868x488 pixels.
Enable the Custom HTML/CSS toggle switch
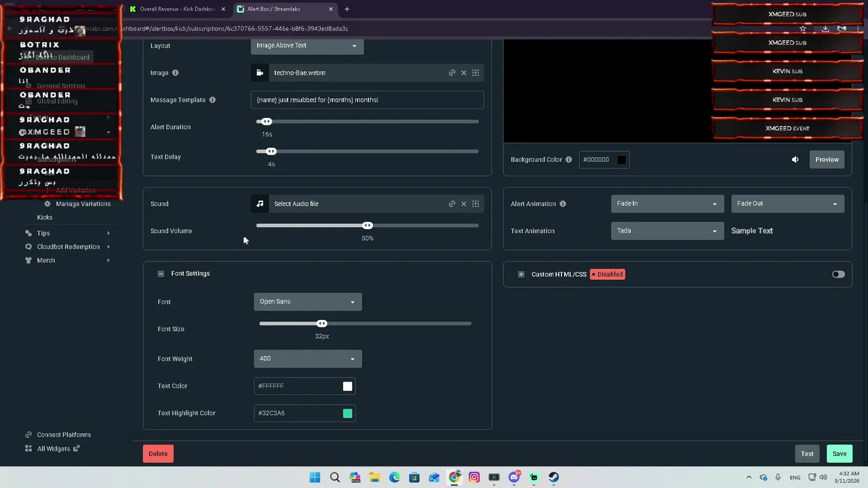[838, 274]
